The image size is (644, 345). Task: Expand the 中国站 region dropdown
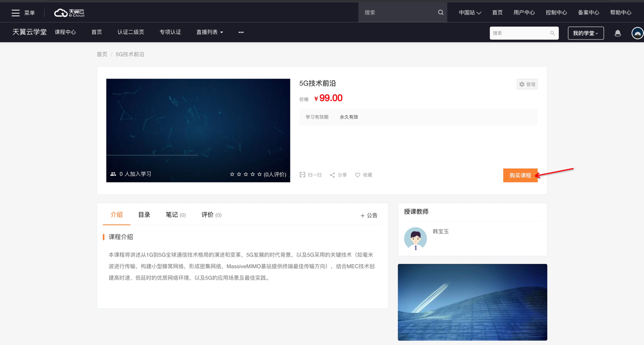(469, 13)
